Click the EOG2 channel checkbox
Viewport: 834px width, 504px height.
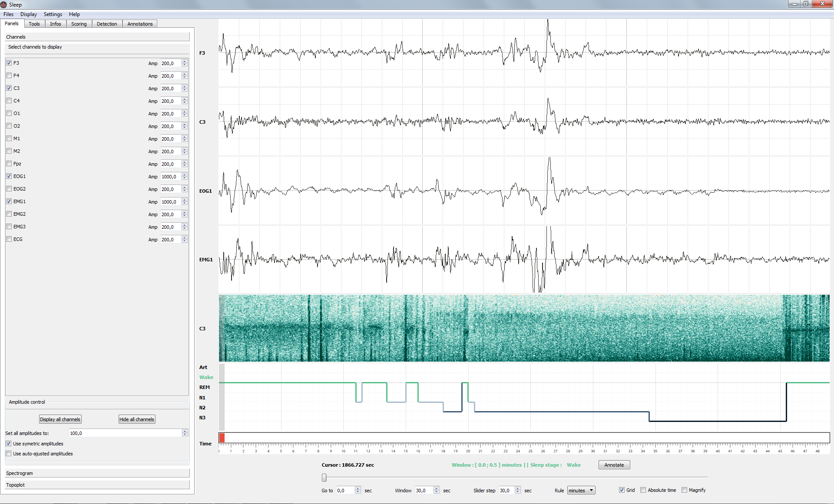9,189
